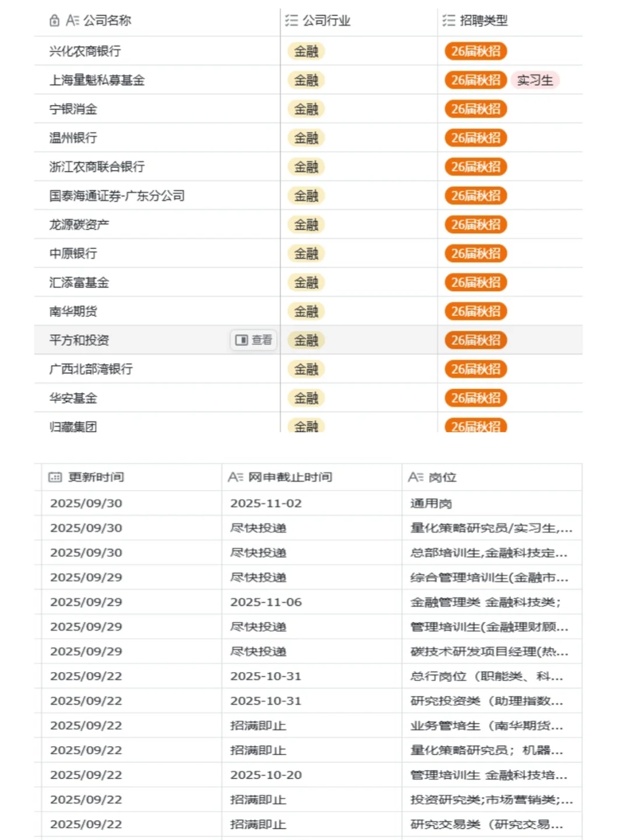
Task: Click 26届秋招 tag for 龙源碳资产
Action: [475, 225]
